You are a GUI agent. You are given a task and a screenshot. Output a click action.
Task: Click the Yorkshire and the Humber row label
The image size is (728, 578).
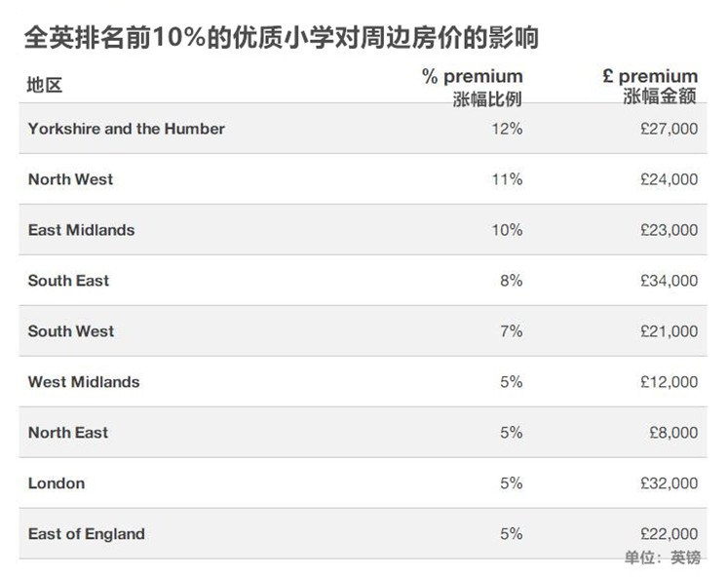click(x=126, y=129)
